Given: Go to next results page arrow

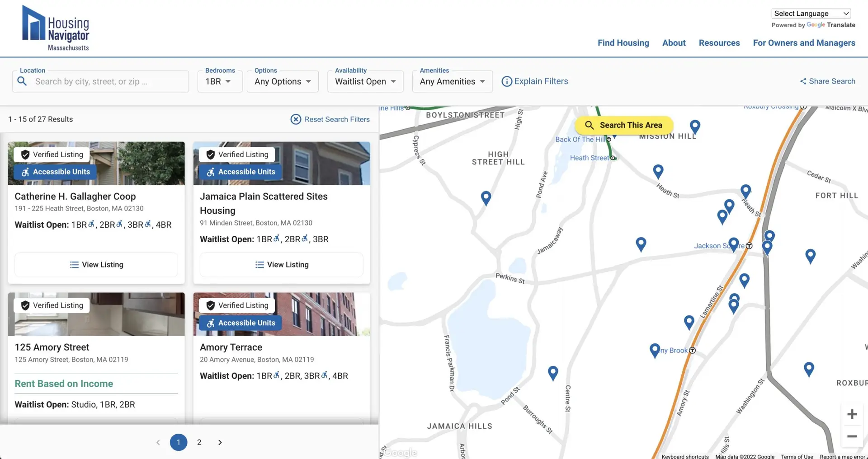Looking at the screenshot, I should (x=220, y=442).
